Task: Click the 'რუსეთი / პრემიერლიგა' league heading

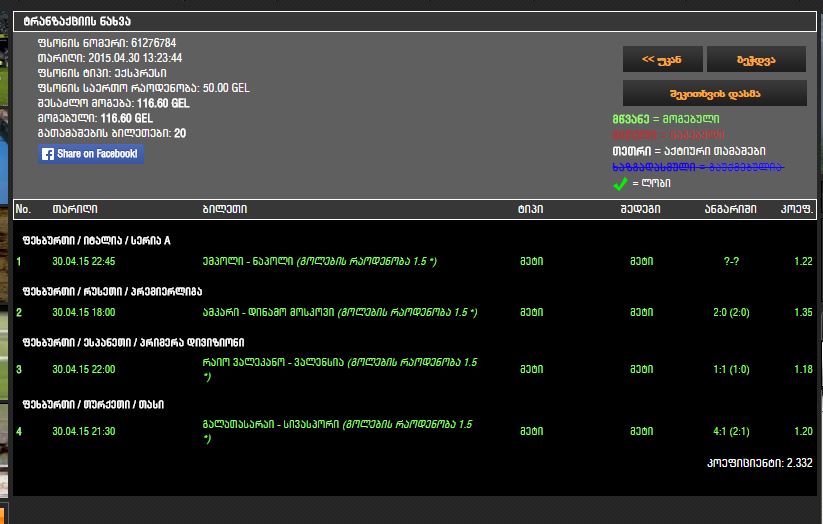Action: pos(112,291)
